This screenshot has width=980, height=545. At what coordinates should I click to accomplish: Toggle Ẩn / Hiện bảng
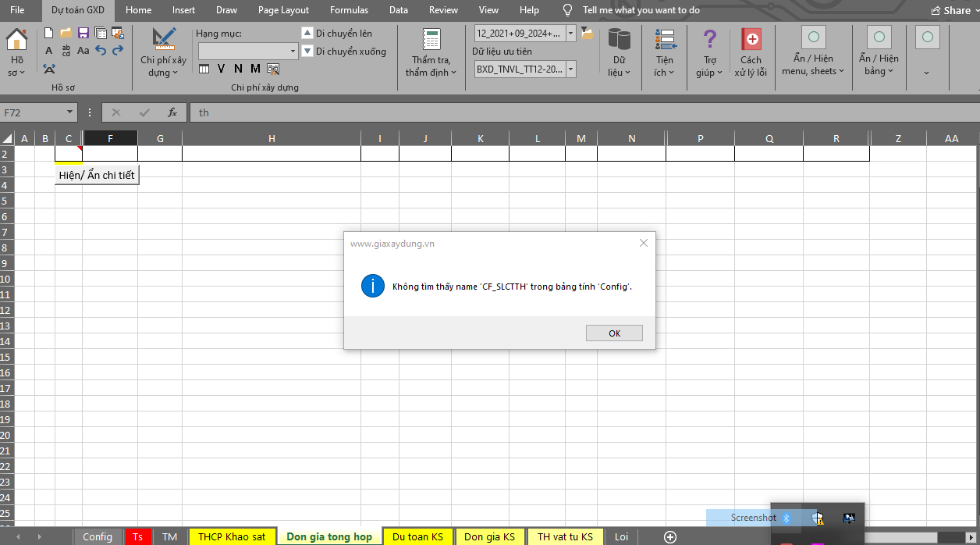coord(879,52)
